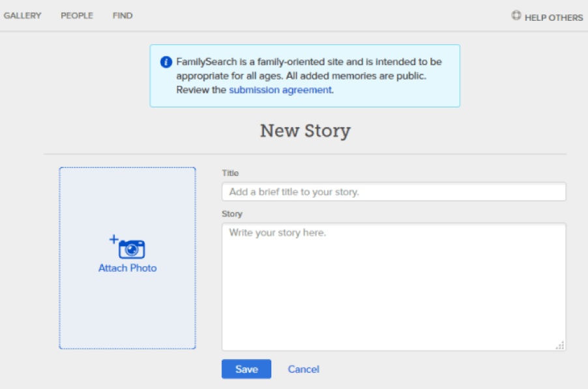Open the Find menu item
The height and width of the screenshot is (389, 588).
pyautogui.click(x=123, y=16)
